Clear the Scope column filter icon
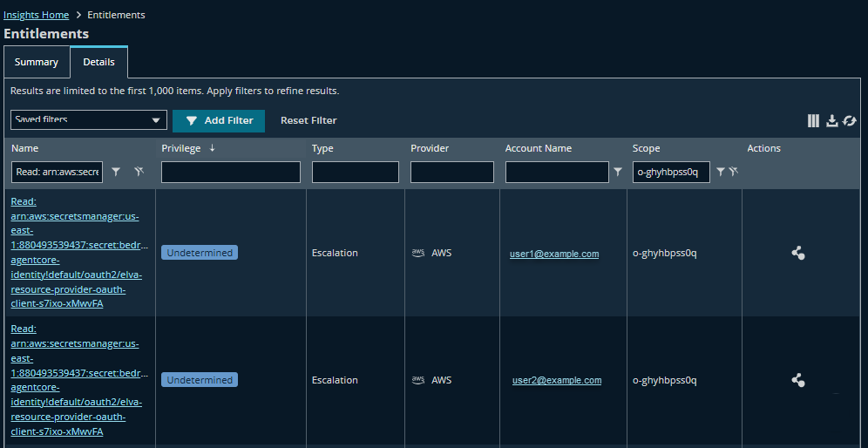Screen dimensions: 868x448 [734, 173]
